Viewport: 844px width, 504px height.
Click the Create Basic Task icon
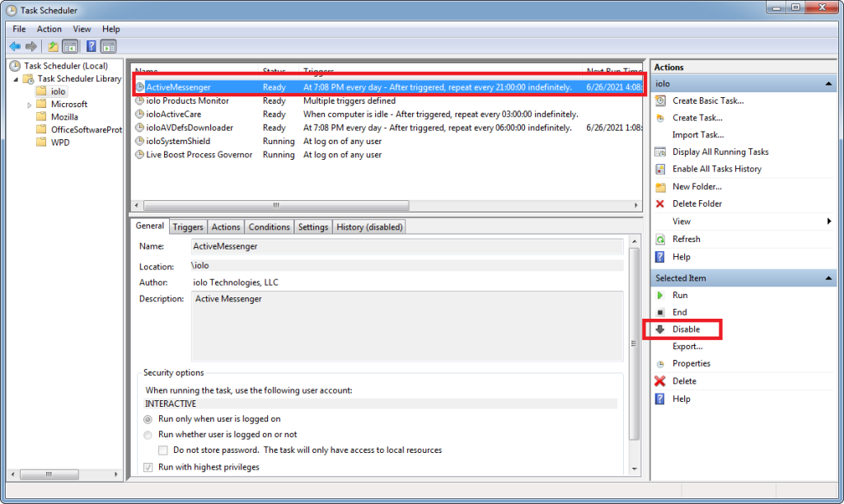click(660, 100)
